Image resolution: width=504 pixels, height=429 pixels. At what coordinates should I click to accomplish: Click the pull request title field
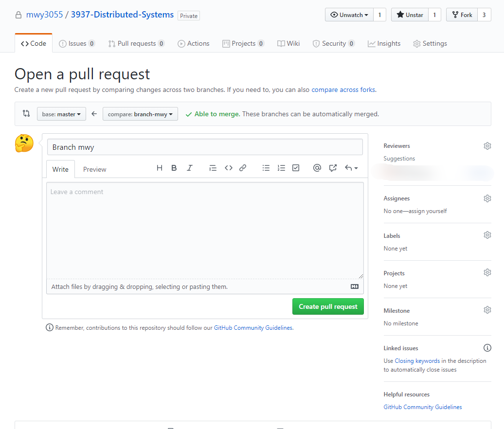click(205, 147)
